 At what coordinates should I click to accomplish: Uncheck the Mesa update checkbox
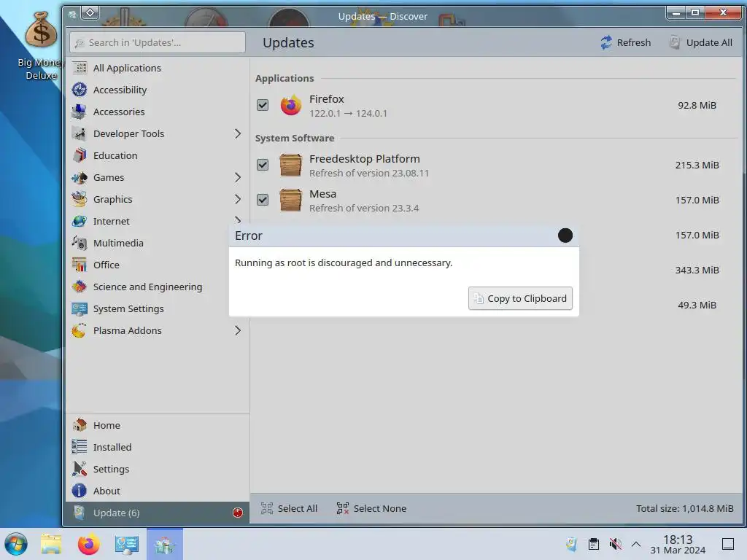[x=263, y=200]
